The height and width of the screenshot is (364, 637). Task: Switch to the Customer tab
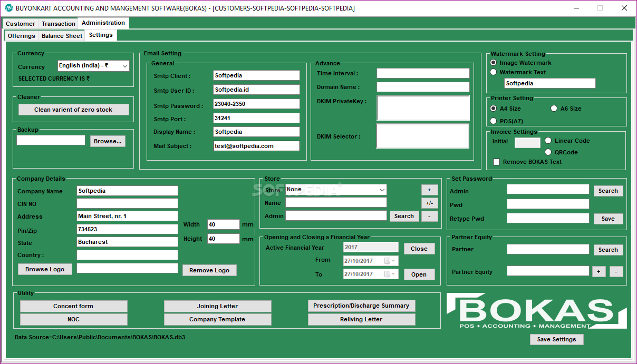(21, 24)
